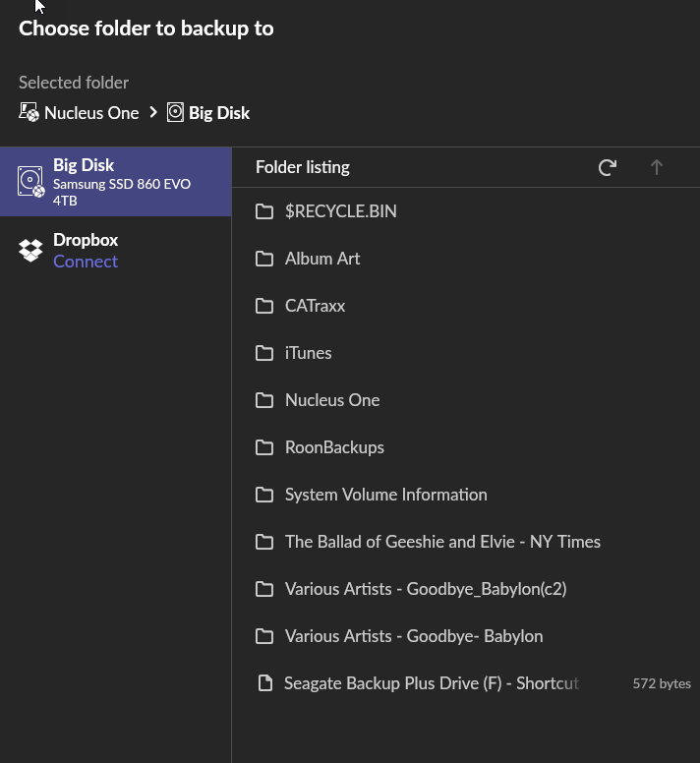Click the refresh folder listing icon
700x763 pixels.
point(608,167)
